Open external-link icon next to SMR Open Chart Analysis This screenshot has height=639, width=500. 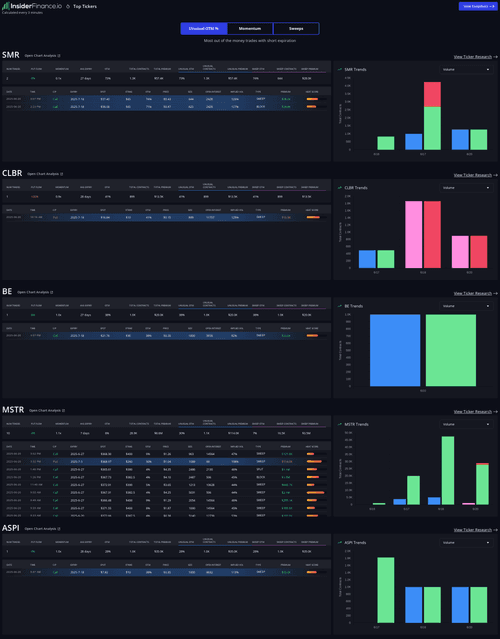(59, 56)
